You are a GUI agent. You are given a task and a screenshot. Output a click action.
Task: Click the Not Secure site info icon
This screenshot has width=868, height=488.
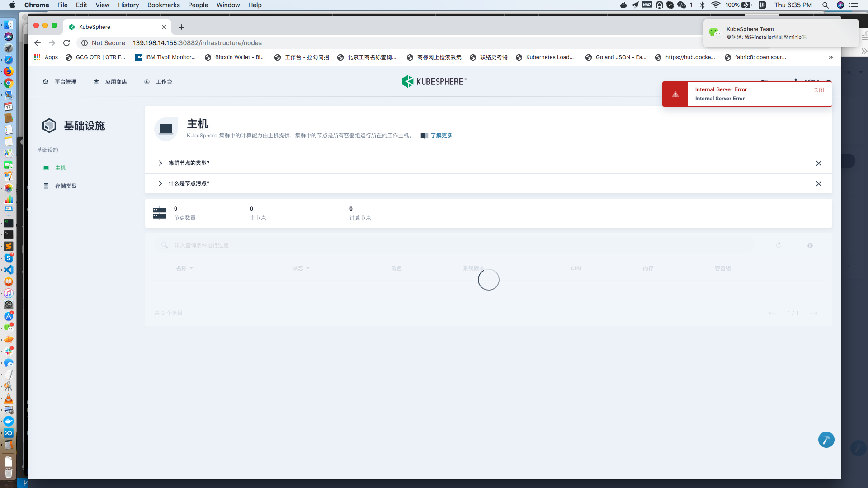pyautogui.click(x=85, y=43)
